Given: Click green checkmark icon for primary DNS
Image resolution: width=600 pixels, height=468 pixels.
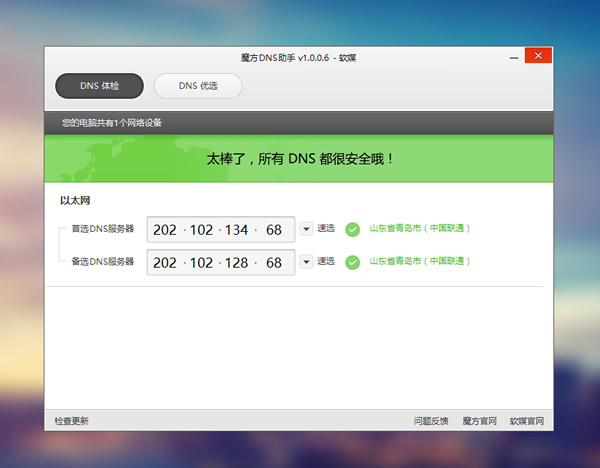Looking at the screenshot, I should pyautogui.click(x=352, y=229).
